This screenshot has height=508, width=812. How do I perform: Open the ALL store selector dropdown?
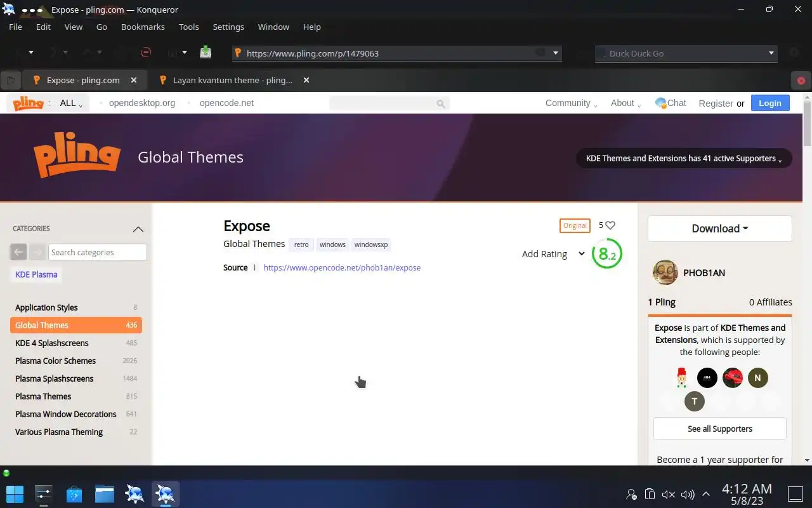[x=71, y=103]
